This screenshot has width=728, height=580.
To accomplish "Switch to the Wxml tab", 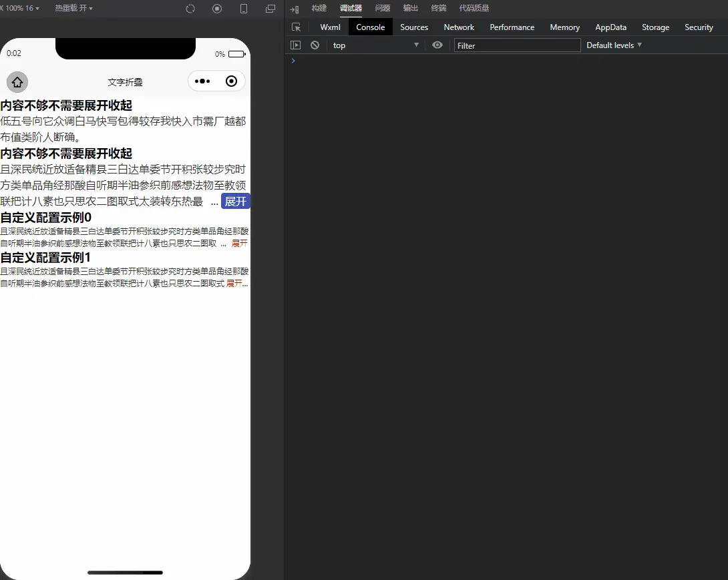I will 330,27.
